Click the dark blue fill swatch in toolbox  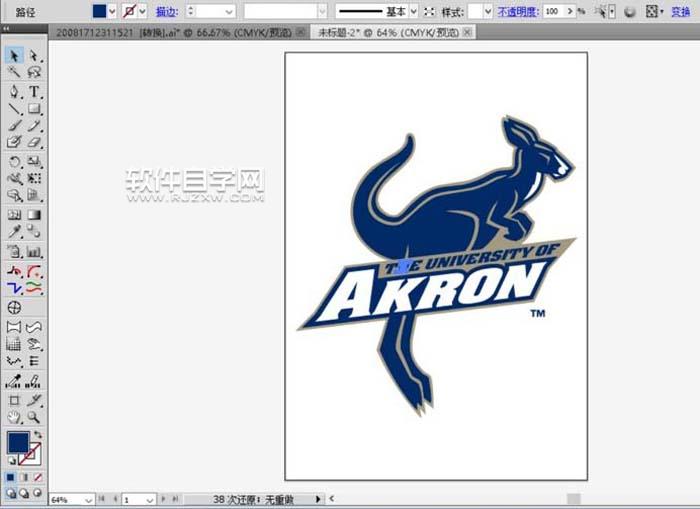pos(18,442)
